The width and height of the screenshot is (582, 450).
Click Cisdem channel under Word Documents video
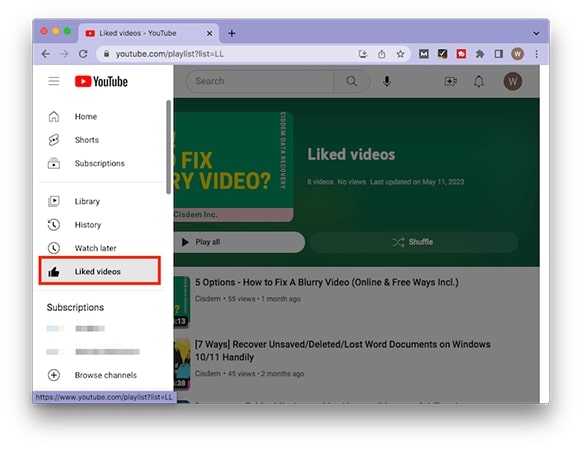pos(208,374)
